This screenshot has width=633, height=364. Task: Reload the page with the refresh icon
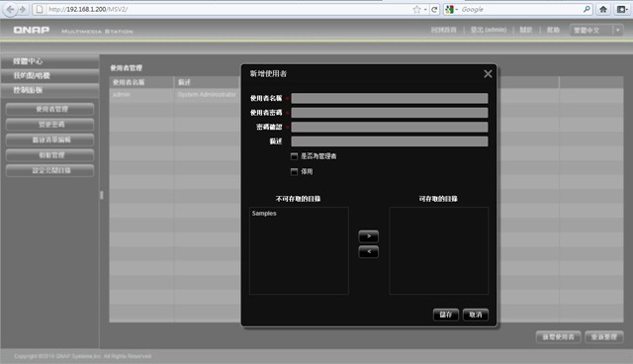point(434,9)
